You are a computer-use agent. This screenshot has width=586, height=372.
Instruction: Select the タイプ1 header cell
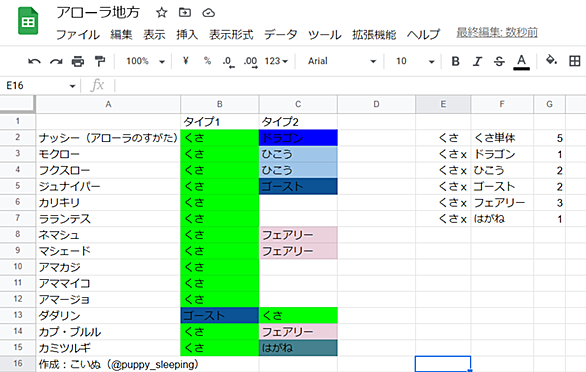[220, 121]
